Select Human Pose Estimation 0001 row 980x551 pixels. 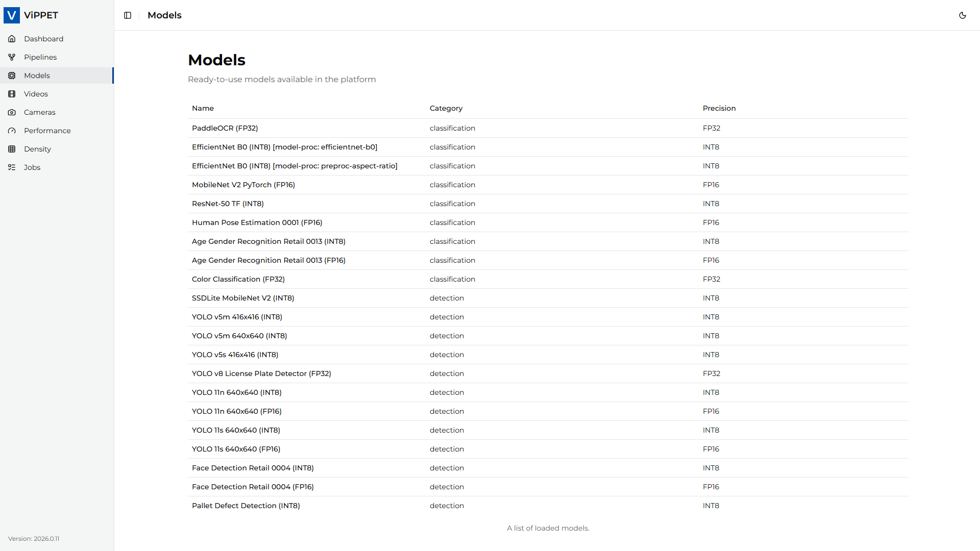pos(548,222)
